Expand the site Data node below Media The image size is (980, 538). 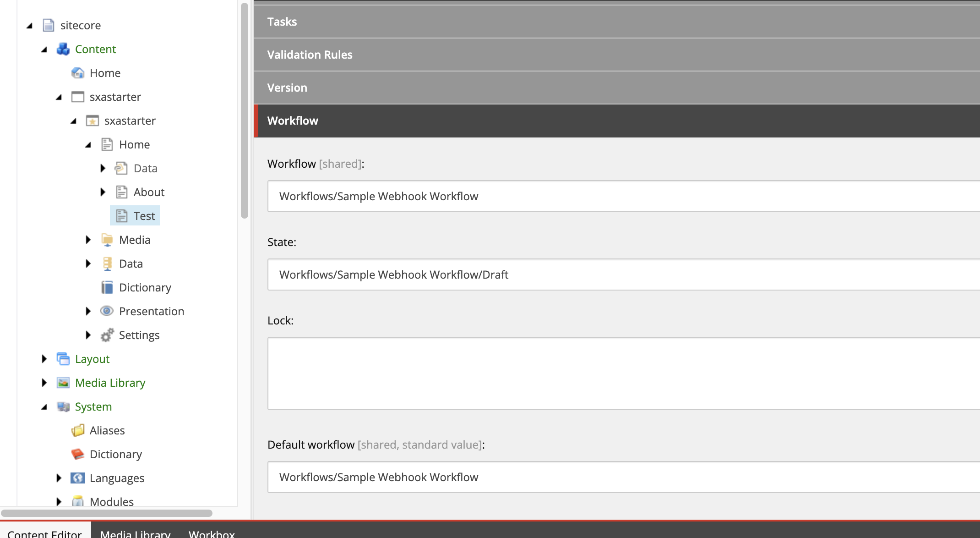[88, 264]
